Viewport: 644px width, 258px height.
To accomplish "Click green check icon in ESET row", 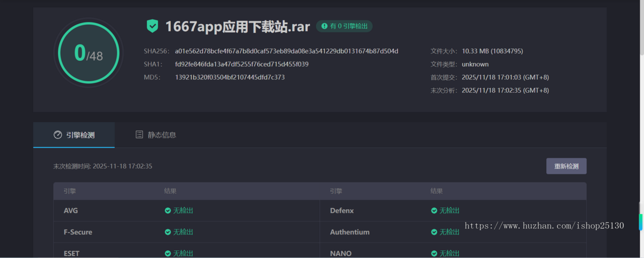I will point(168,253).
